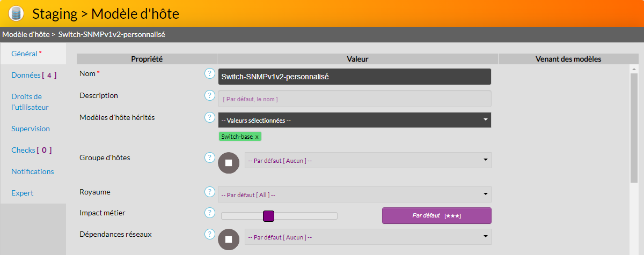Expand the Valeurs sélectionnées dropdown
This screenshot has width=644, height=255.
tap(354, 120)
